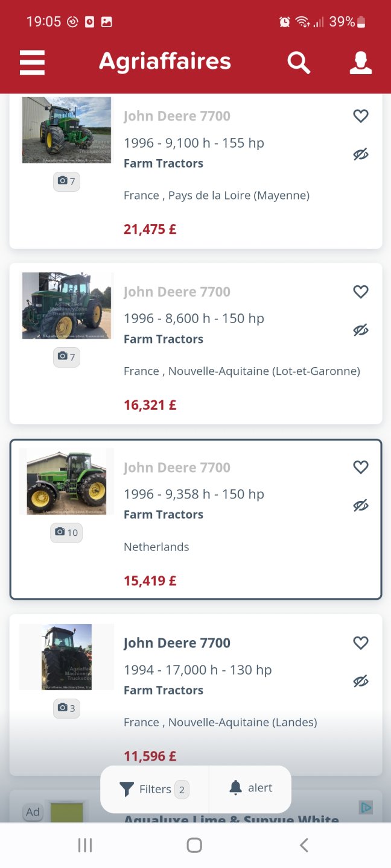Click the camera icon showing 7 photos

pyautogui.click(x=66, y=181)
